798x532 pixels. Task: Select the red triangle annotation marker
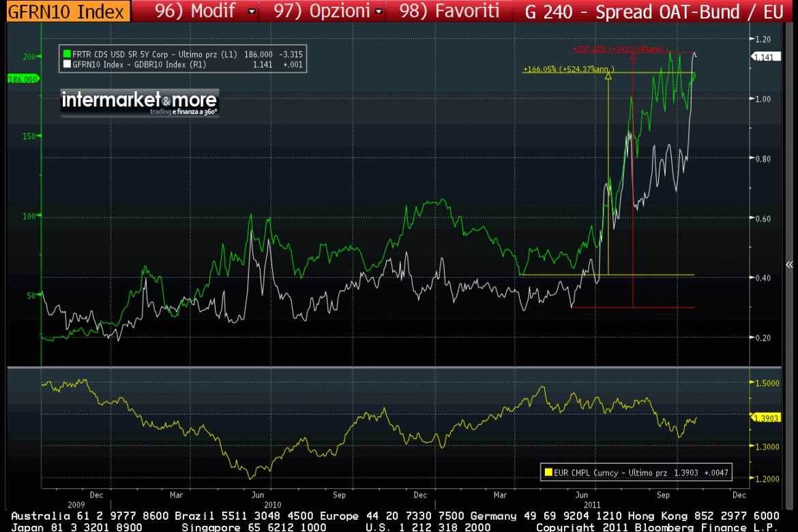click(633, 57)
